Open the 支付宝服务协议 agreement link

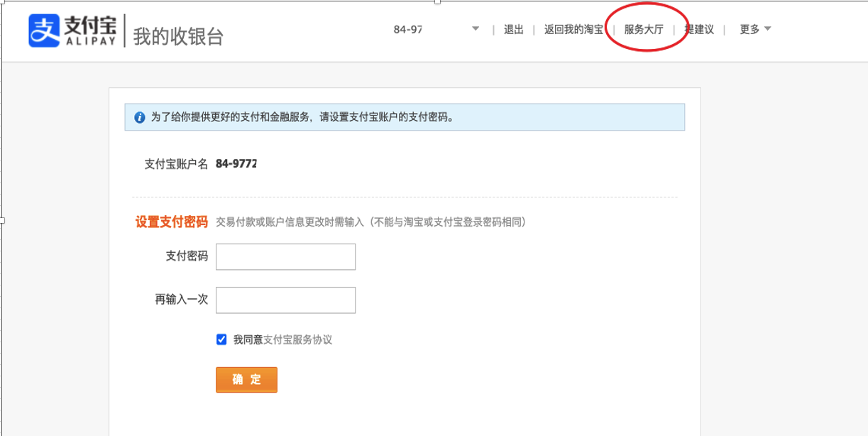[x=297, y=339]
